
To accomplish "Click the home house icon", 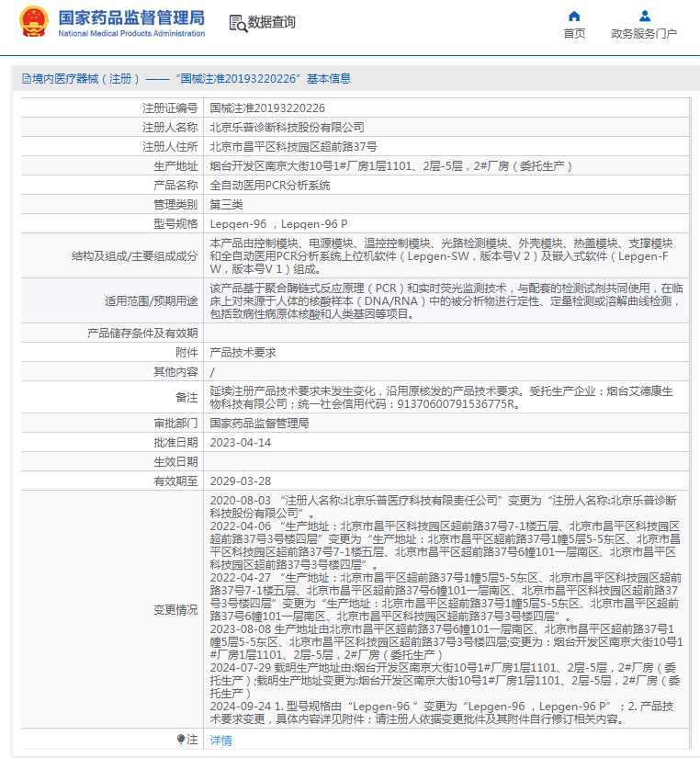I will [574, 17].
